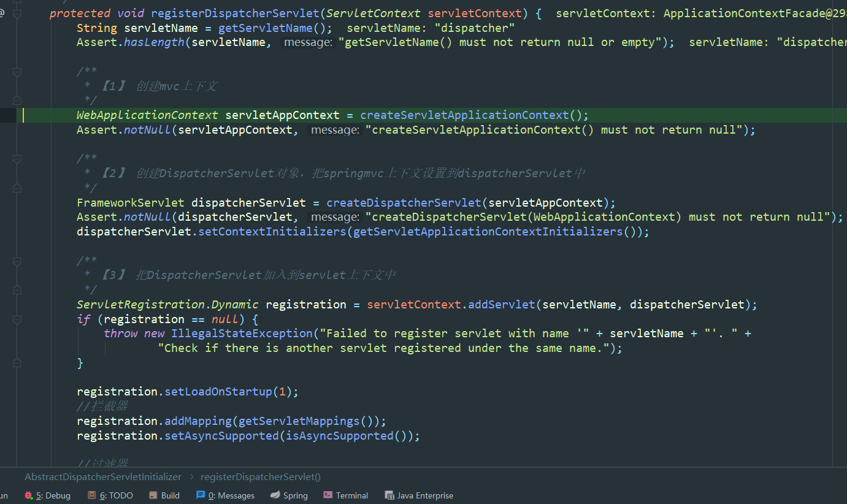The image size is (847, 504).
Task: Click registerDispatcherServlet() breadcrumb
Action: pyautogui.click(x=261, y=476)
